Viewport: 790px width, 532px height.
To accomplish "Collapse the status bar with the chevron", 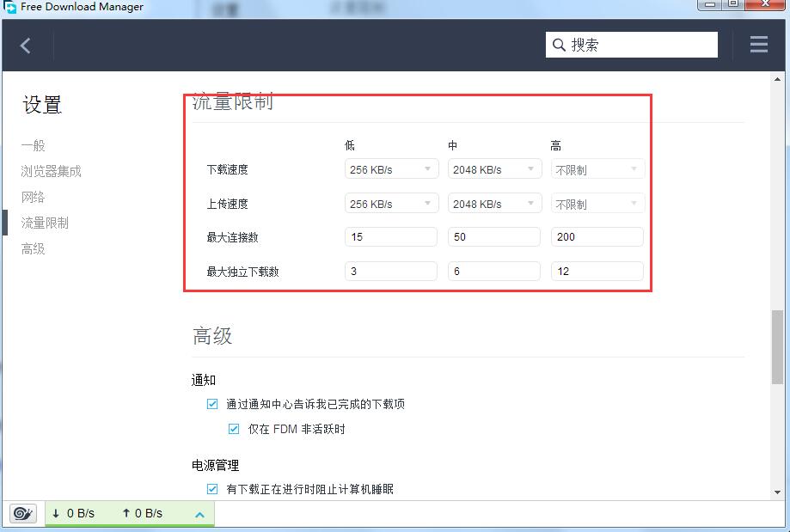I will 199,513.
